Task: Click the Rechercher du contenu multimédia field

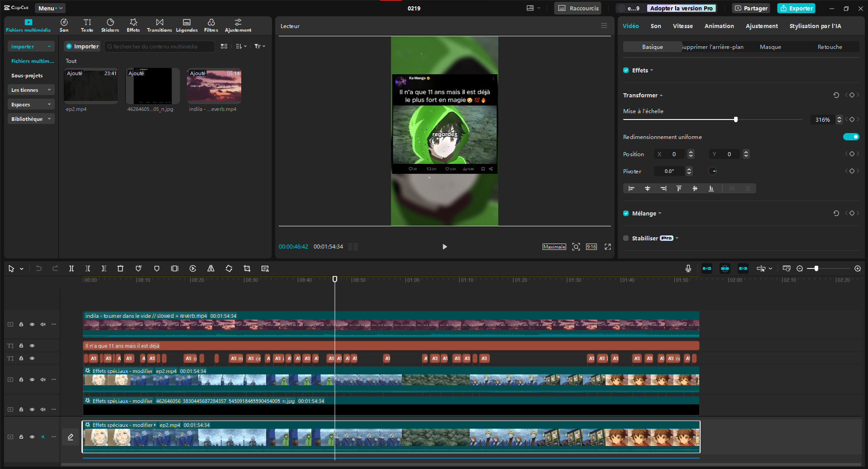Action: click(159, 46)
